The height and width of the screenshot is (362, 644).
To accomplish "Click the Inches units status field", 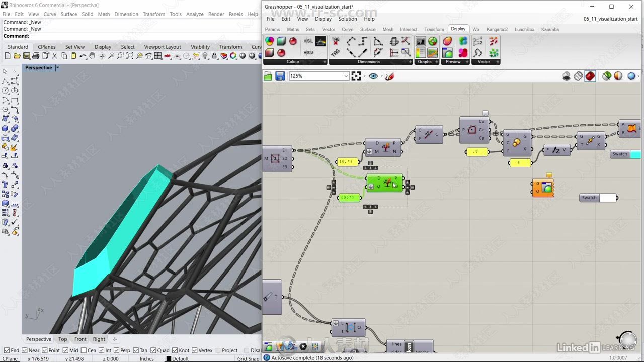I will coord(147,359).
